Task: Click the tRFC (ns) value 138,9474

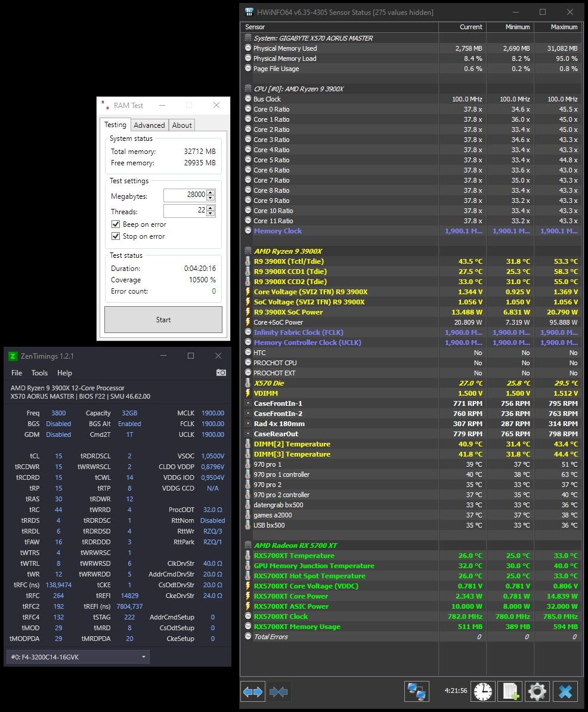Action: pos(58,585)
